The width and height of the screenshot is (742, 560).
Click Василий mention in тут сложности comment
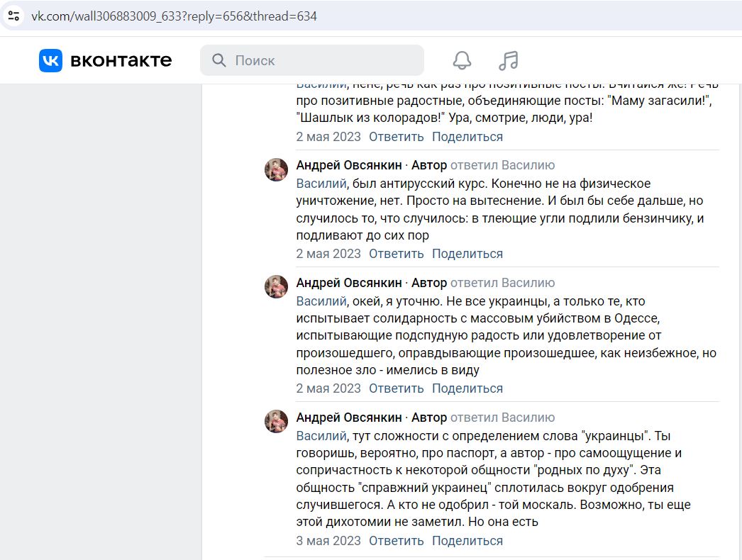coord(321,436)
